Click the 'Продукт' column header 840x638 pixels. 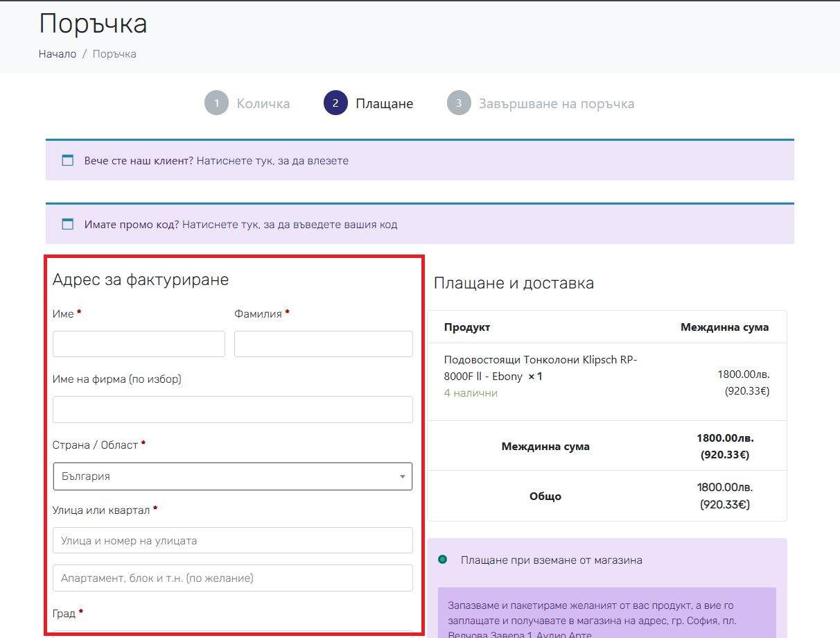(467, 327)
